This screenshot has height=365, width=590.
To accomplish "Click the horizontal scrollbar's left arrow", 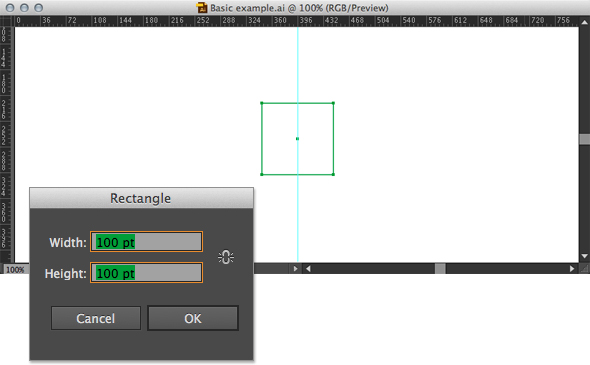I will [308, 269].
